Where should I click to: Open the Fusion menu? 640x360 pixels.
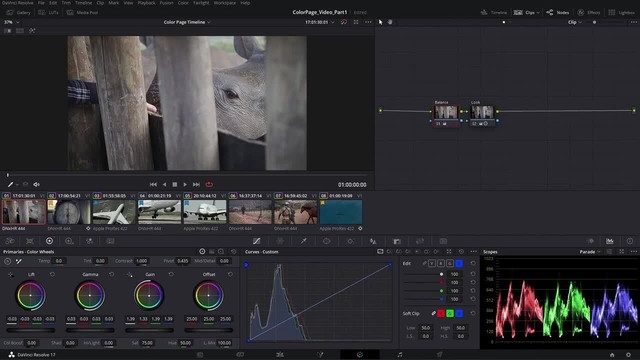[166, 3]
